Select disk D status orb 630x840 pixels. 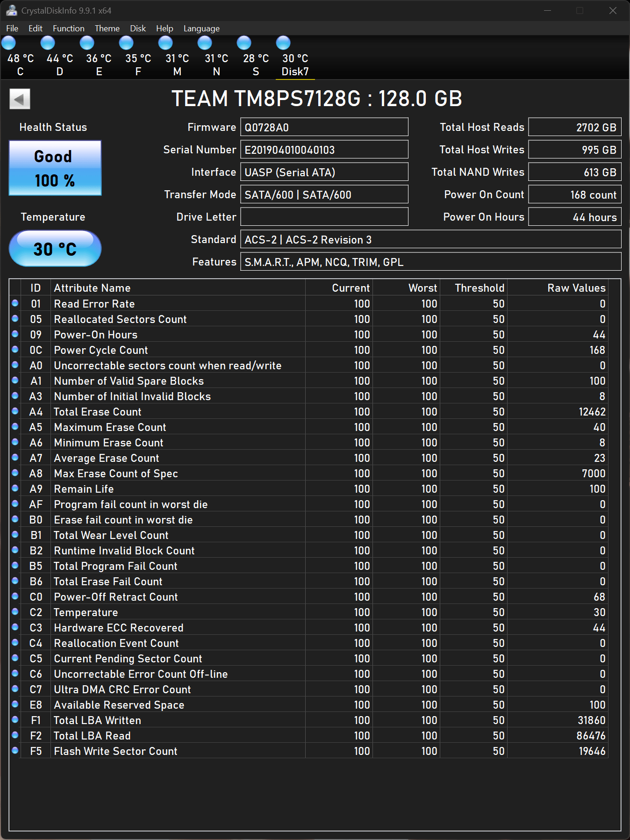pos(48,43)
